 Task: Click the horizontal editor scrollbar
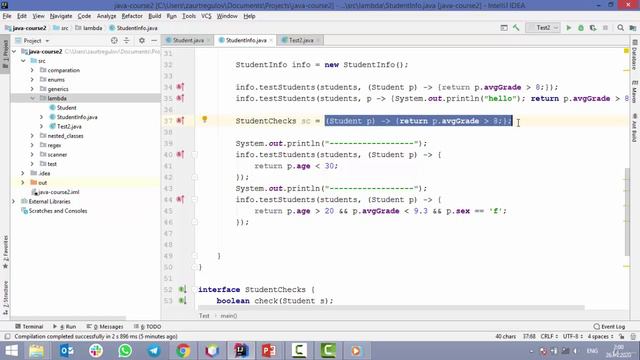point(391,308)
